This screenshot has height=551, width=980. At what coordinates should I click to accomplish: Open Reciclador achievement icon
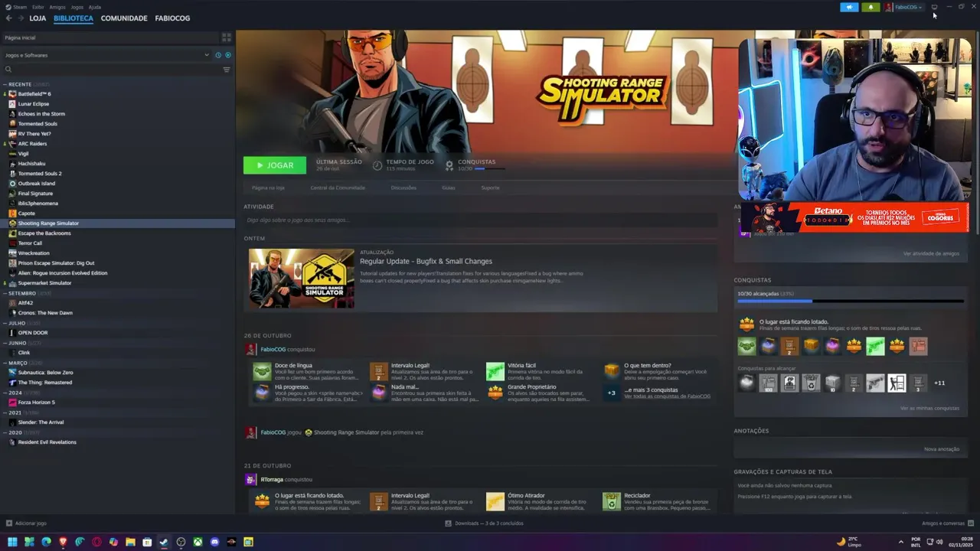point(611,501)
